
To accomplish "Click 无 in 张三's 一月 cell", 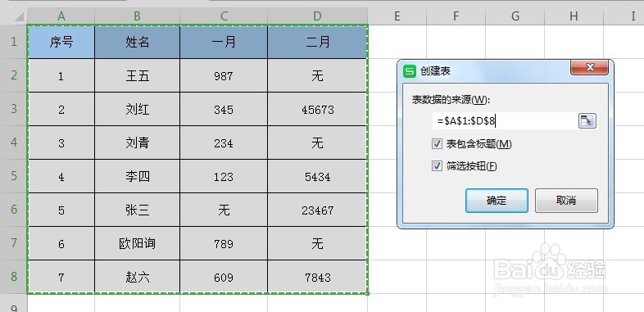I will [x=224, y=210].
